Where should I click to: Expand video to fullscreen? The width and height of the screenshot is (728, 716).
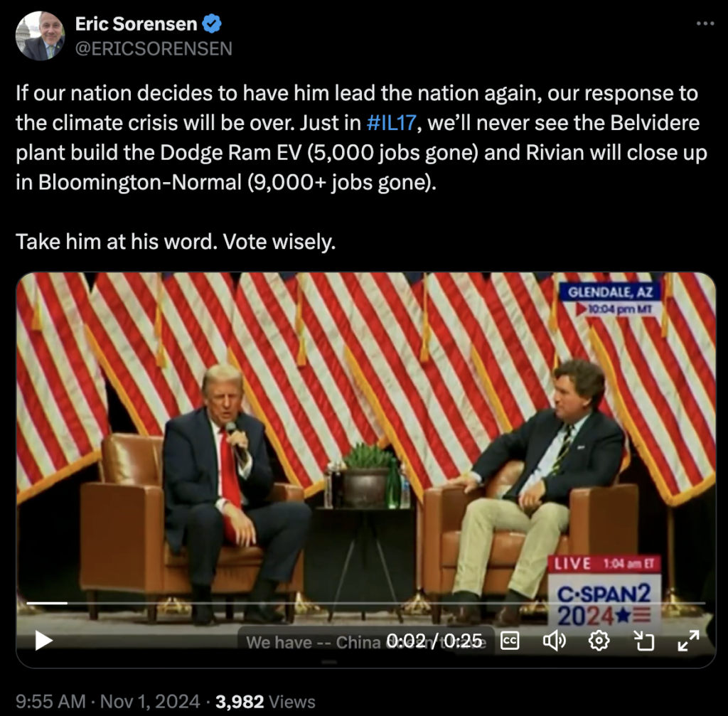tap(687, 641)
